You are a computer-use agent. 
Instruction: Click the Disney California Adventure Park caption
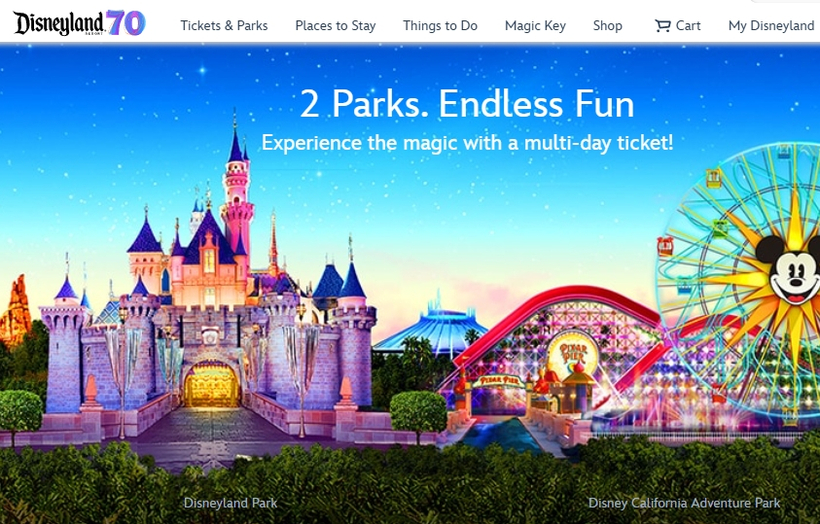coord(684,503)
